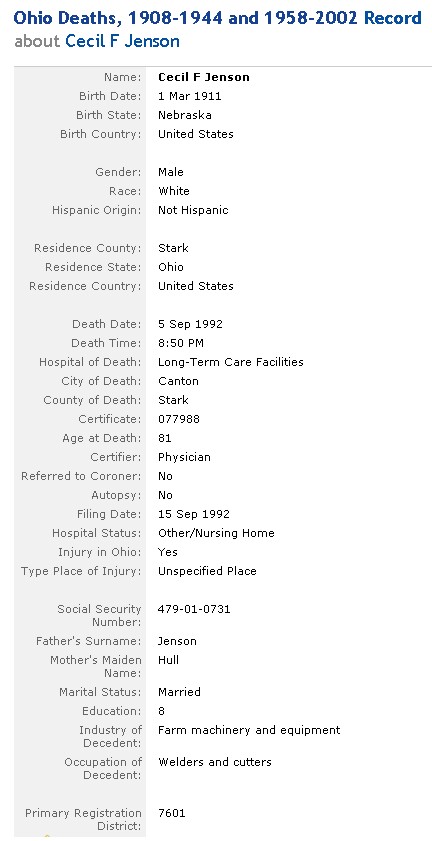Click the Ohio Deaths record title heading
The width and height of the screenshot is (432, 841).
point(217,18)
